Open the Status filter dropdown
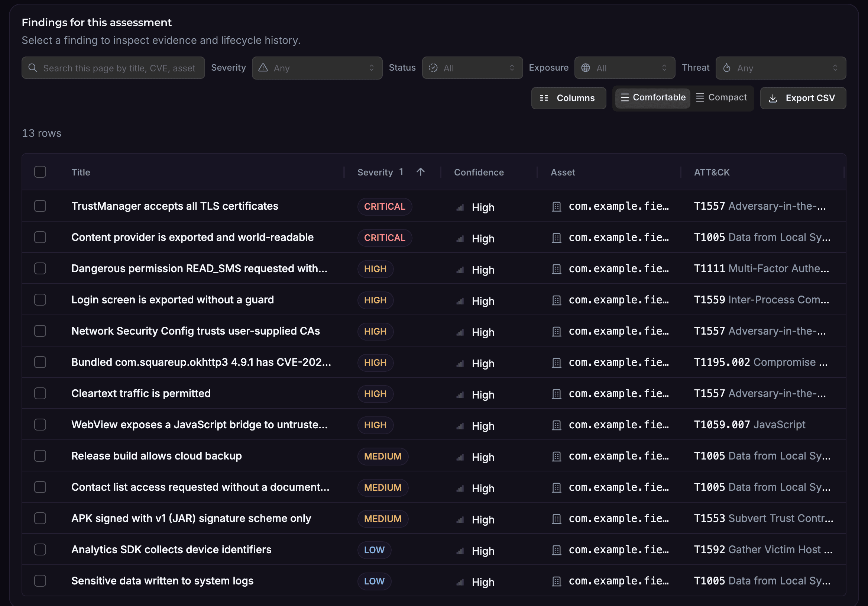This screenshot has width=868, height=606. [473, 68]
